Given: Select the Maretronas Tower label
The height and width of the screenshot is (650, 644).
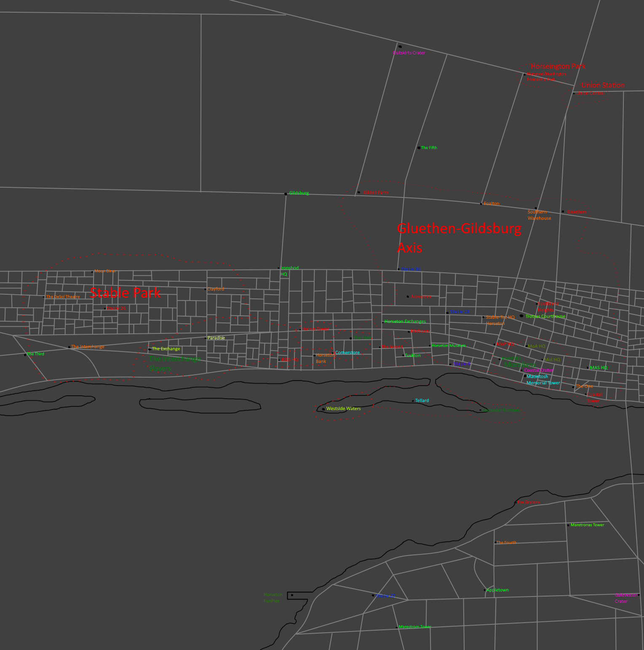Looking at the screenshot, I should coord(587,525).
